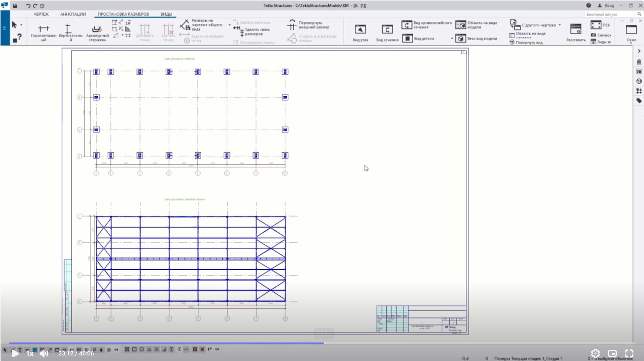Undo the last action

(28, 6)
